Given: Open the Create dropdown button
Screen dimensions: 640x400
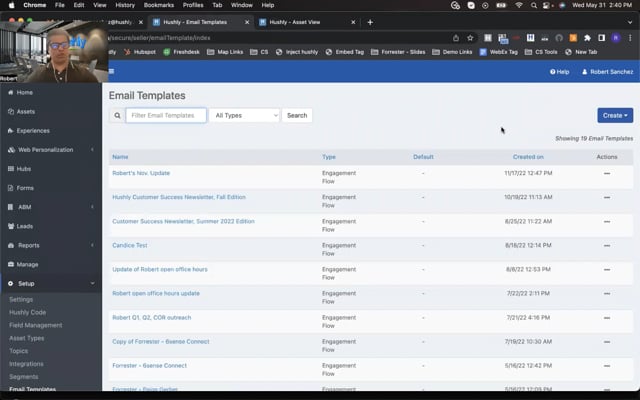Looking at the screenshot, I should point(614,116).
